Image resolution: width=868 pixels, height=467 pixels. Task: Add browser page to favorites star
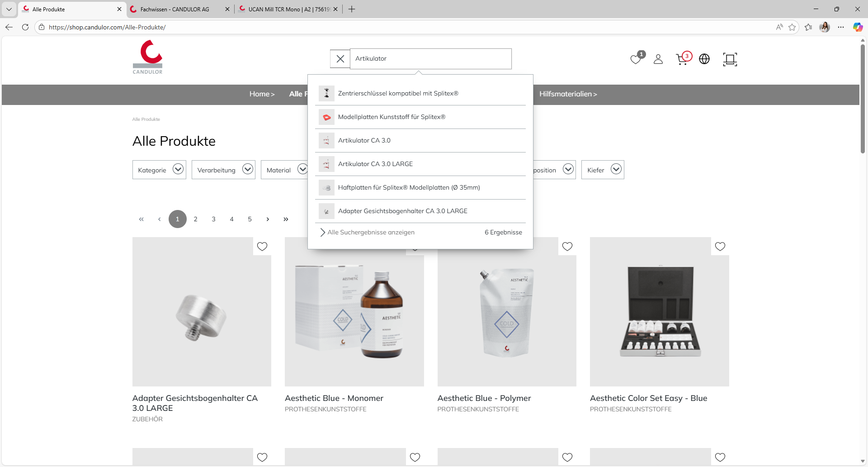pyautogui.click(x=792, y=27)
